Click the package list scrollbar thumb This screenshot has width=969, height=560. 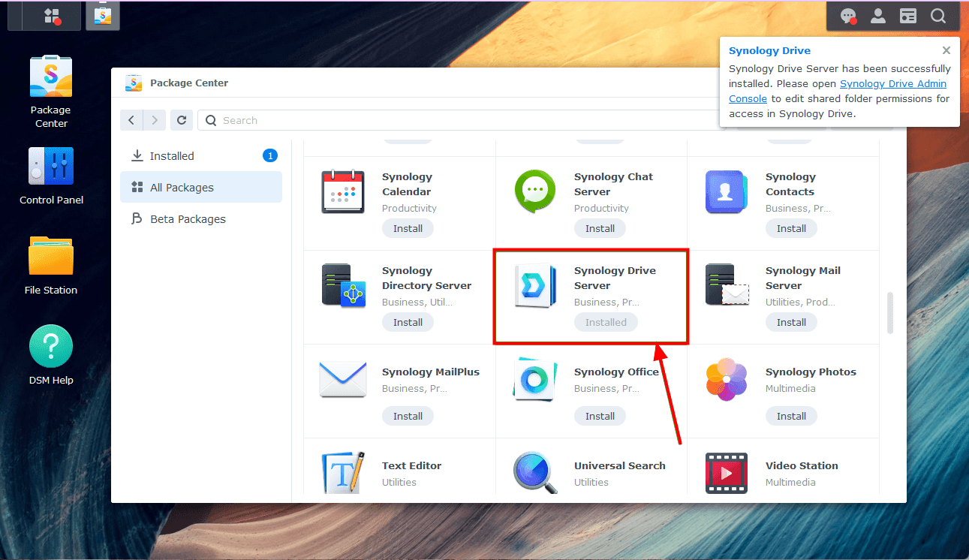click(x=890, y=312)
